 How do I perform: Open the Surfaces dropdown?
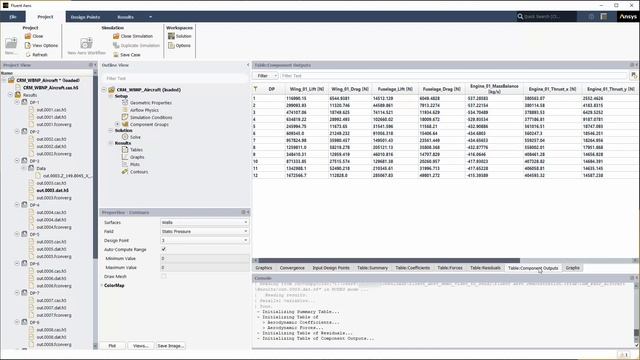pyautogui.click(x=204, y=222)
